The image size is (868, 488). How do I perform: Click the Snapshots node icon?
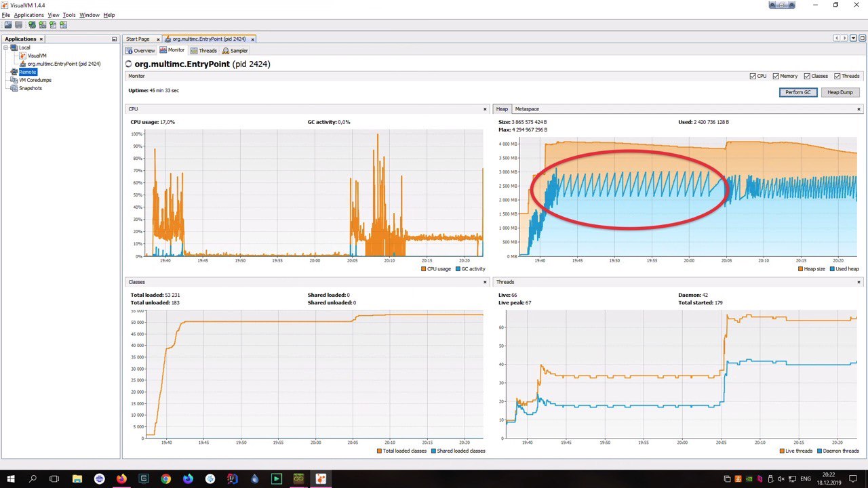pyautogui.click(x=14, y=88)
